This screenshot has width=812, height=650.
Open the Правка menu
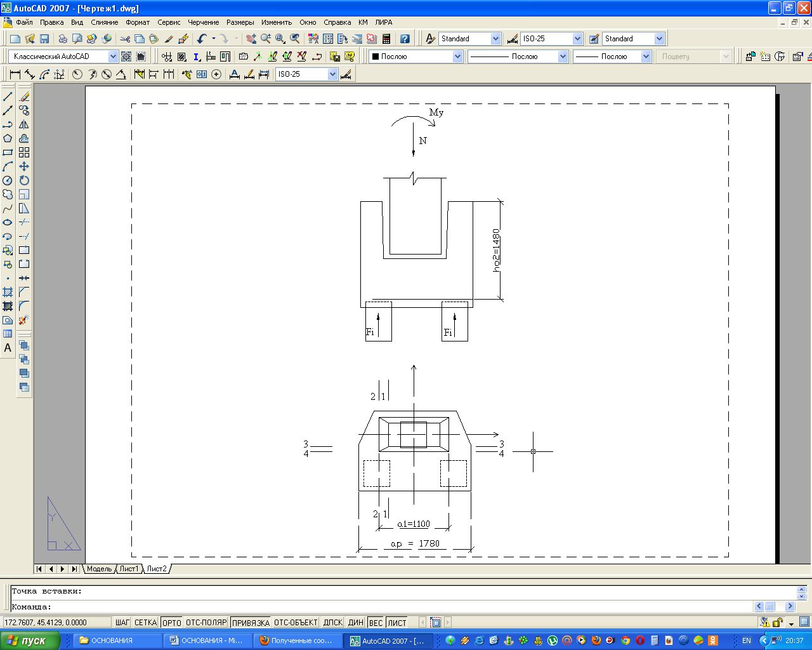point(51,22)
